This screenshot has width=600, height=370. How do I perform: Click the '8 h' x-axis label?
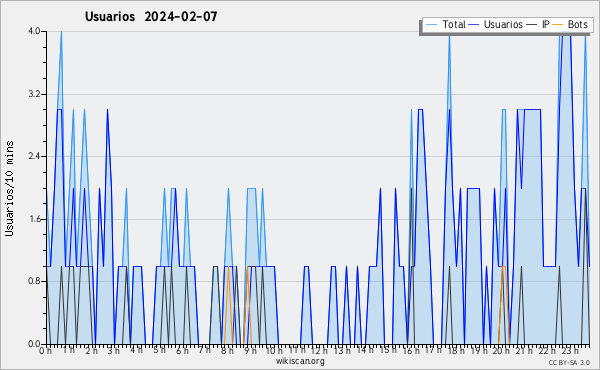pyautogui.click(x=227, y=351)
